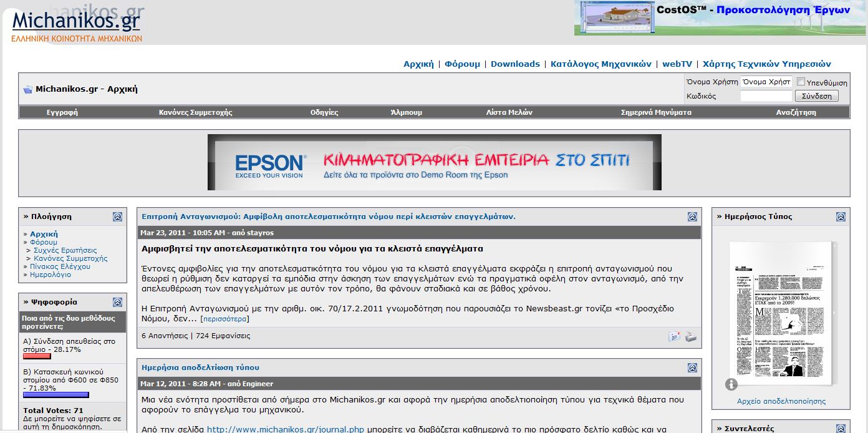Click the send-by-email icon under the first article
Viewport: 868px width, 433px height.
pos(674,337)
